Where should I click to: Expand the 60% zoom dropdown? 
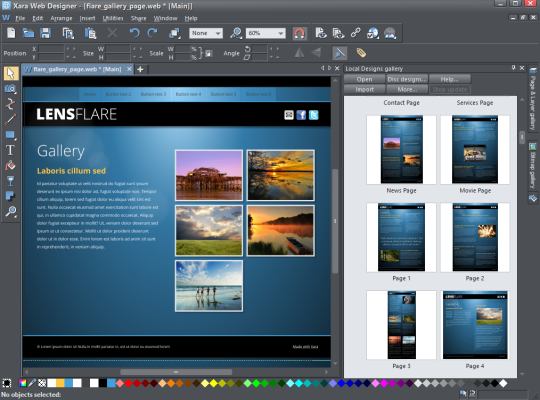pos(266,33)
